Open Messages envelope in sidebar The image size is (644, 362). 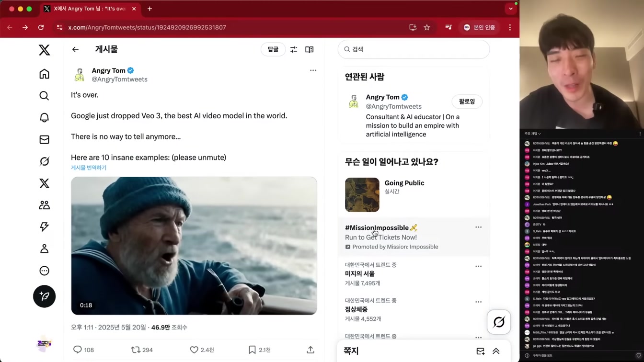point(44,139)
